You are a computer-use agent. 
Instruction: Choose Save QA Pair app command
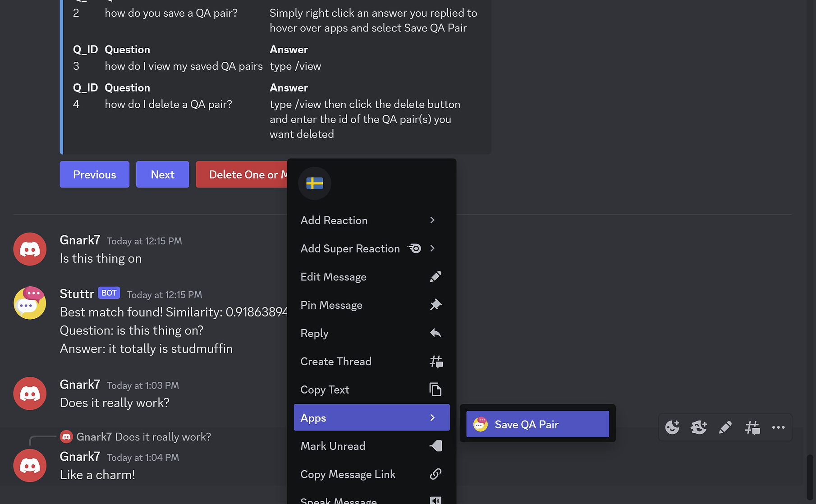(x=537, y=424)
